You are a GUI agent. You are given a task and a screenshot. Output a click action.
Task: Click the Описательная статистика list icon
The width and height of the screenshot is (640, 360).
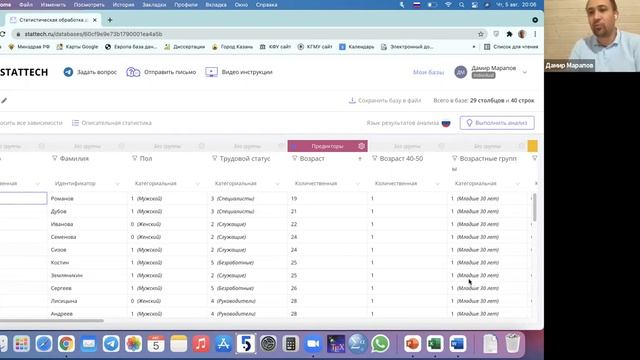click(76, 123)
